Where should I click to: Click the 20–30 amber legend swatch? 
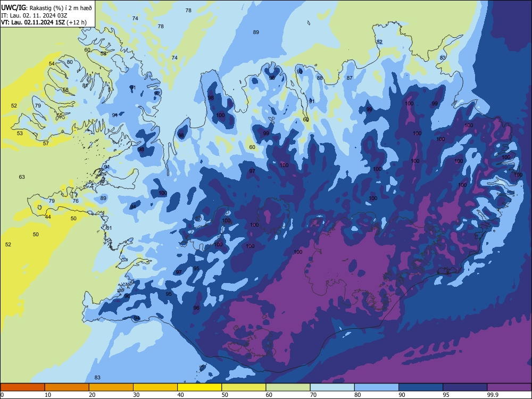[111, 387]
